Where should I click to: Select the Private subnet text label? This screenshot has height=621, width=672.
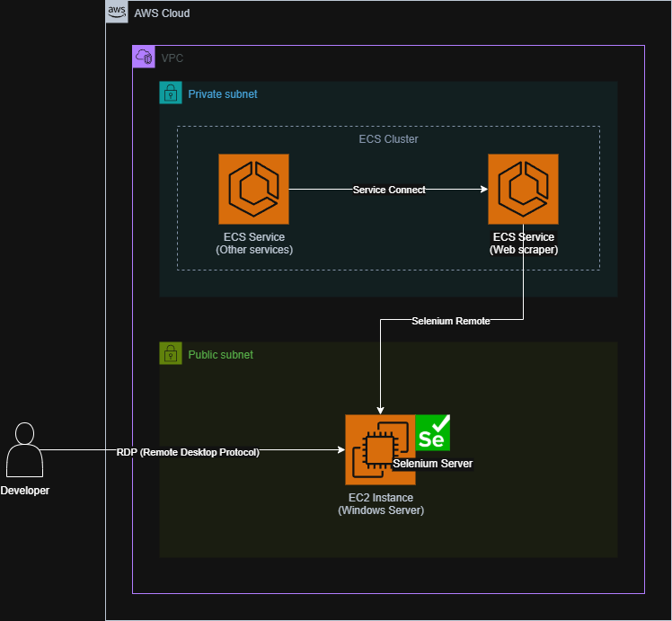[223, 94]
